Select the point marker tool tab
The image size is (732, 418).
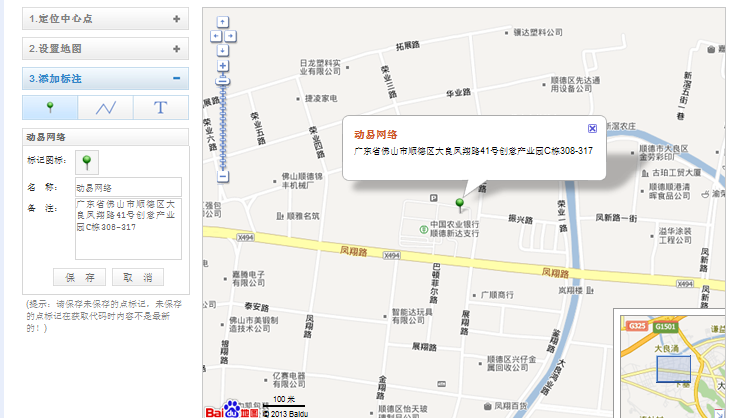pos(50,107)
